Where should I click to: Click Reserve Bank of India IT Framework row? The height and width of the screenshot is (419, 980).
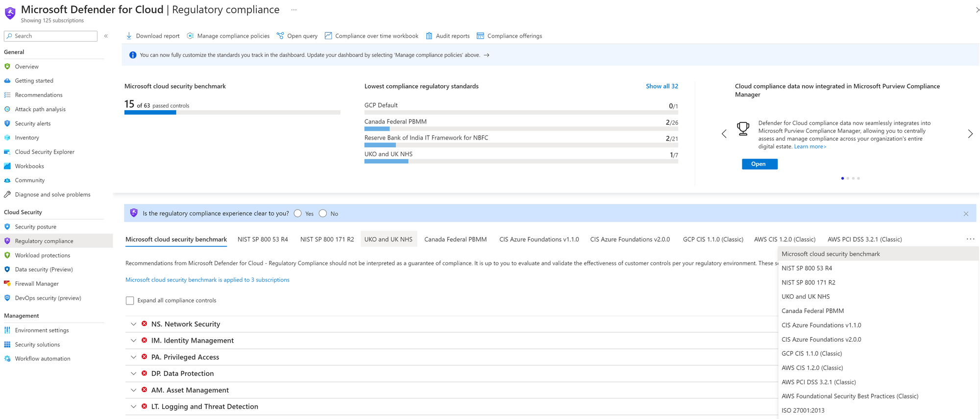(x=521, y=140)
